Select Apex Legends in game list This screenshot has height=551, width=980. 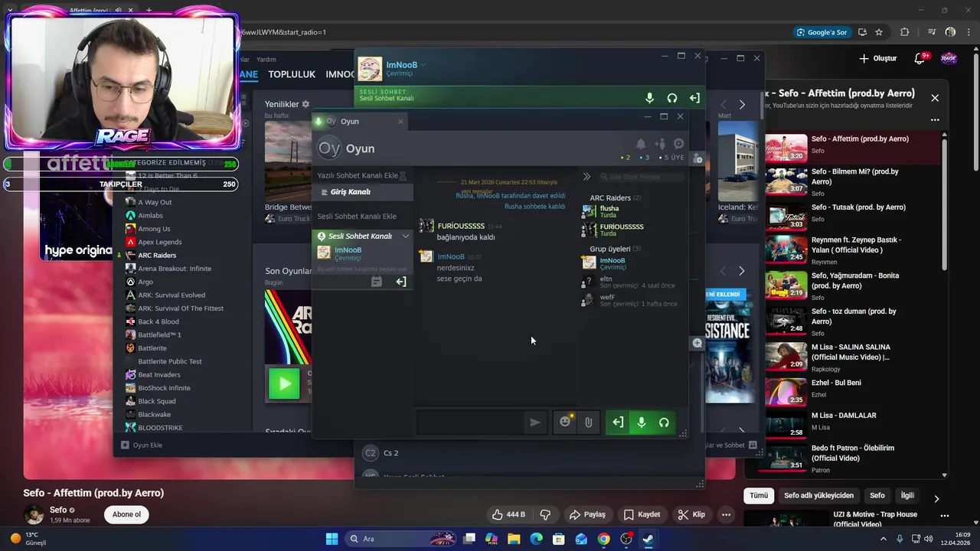click(x=160, y=242)
